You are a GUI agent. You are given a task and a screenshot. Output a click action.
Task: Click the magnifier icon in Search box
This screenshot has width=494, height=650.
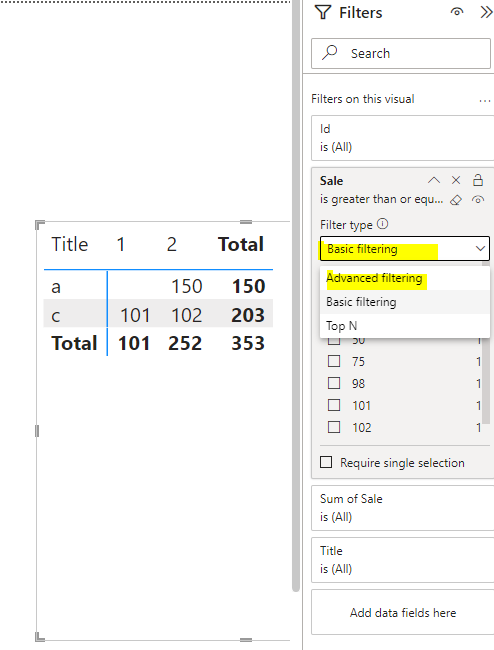(x=330, y=53)
